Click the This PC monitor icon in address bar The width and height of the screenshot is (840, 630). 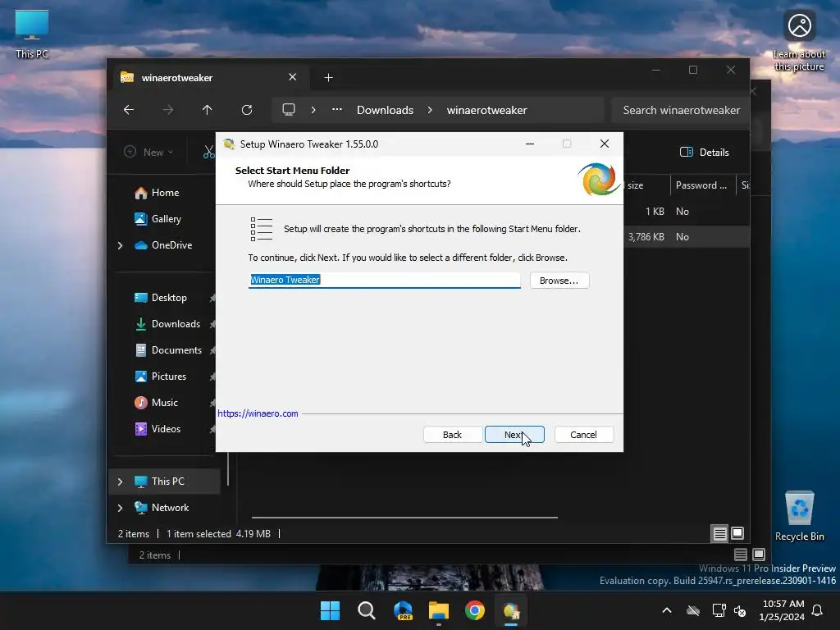coord(289,110)
